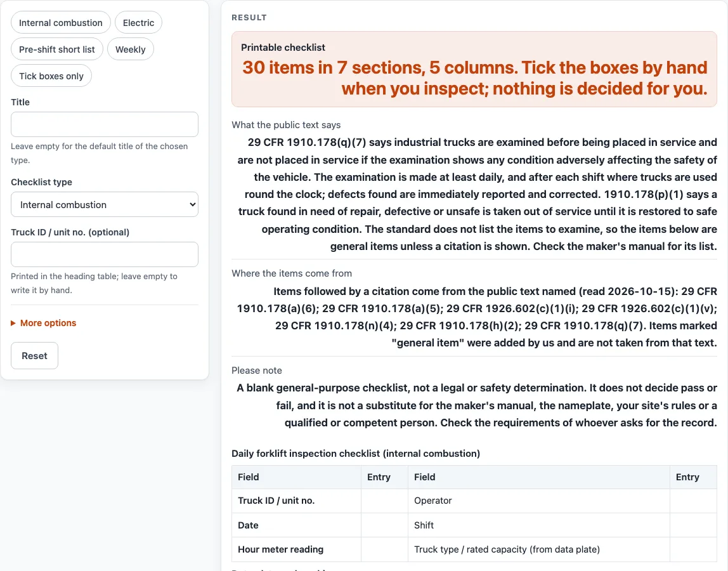
Task: Click the '30 items in 7 sections' summary
Action: (x=474, y=78)
